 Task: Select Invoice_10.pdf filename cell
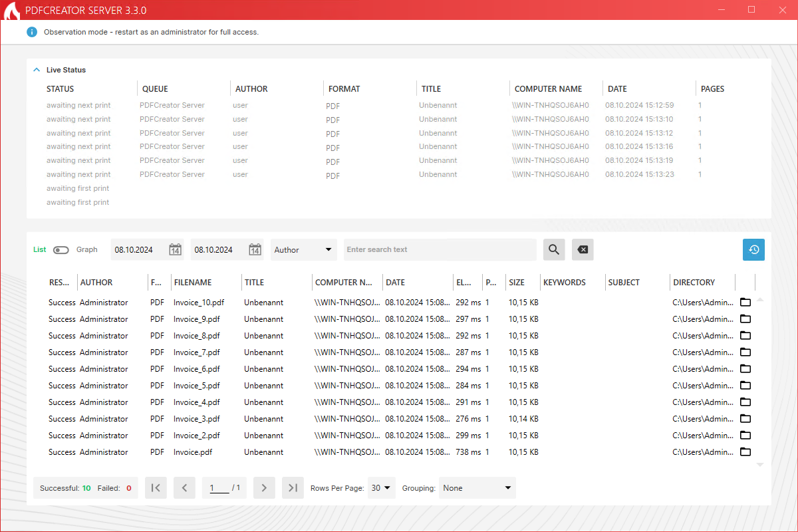(x=199, y=303)
